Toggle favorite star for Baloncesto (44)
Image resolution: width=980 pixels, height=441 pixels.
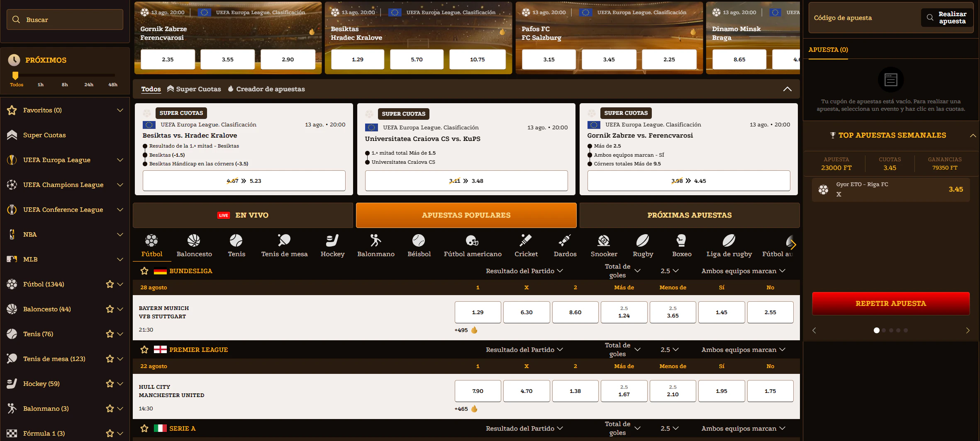110,309
